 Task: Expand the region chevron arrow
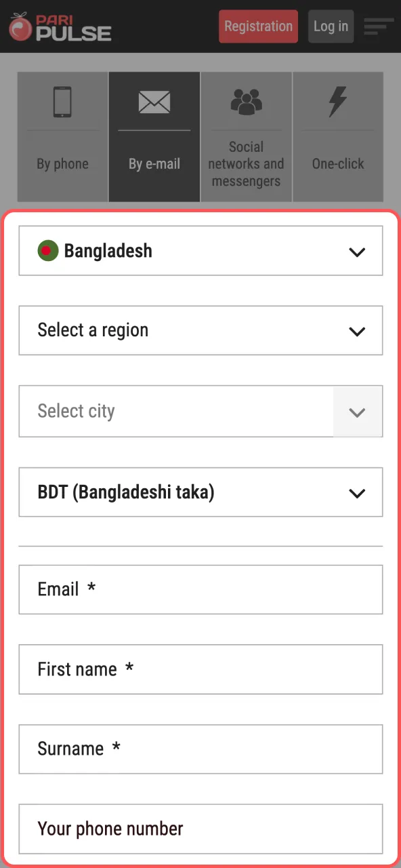click(357, 331)
